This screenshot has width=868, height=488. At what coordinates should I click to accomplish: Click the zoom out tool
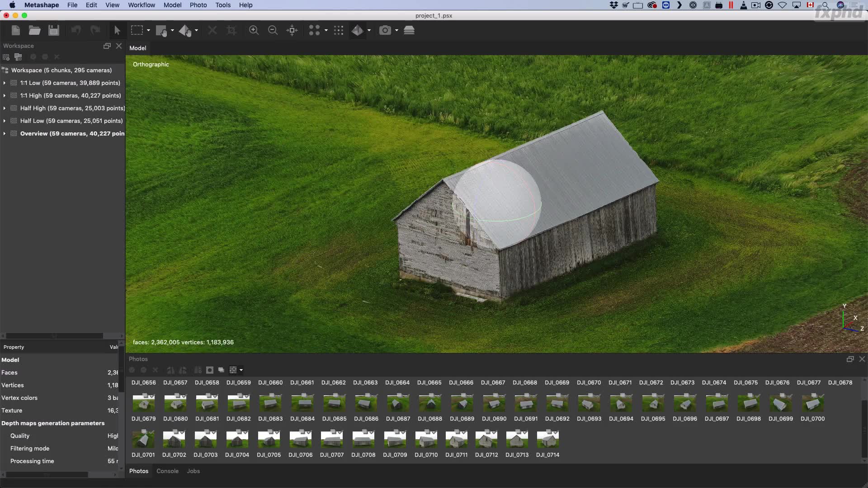pyautogui.click(x=273, y=30)
